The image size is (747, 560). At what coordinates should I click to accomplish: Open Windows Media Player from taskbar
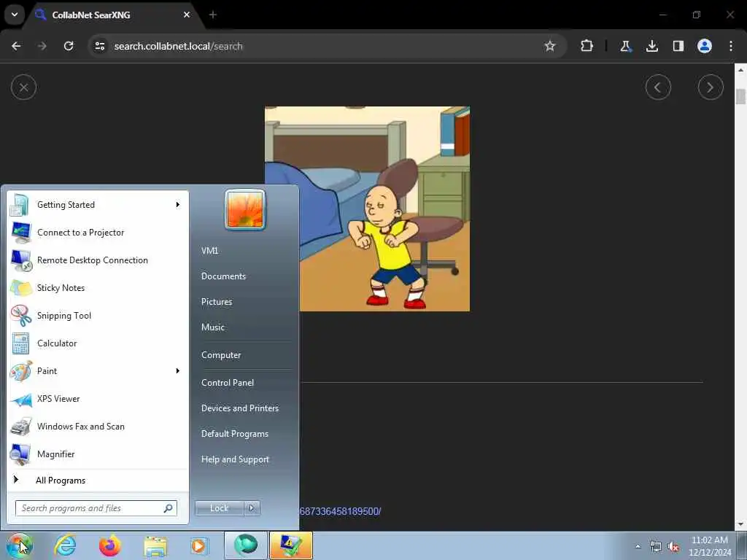coord(198,545)
